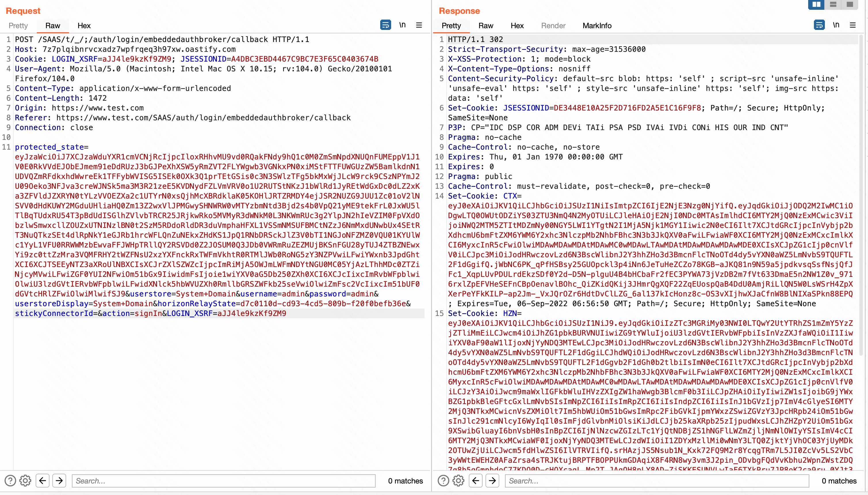
Task: Select the Response Raw tab
Action: [486, 26]
